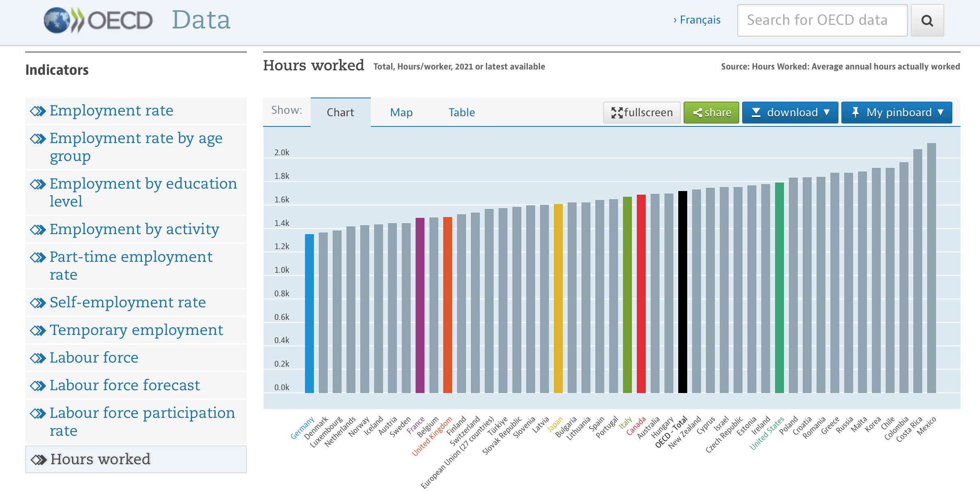
Task: Switch to the Chart tab
Action: (340, 112)
